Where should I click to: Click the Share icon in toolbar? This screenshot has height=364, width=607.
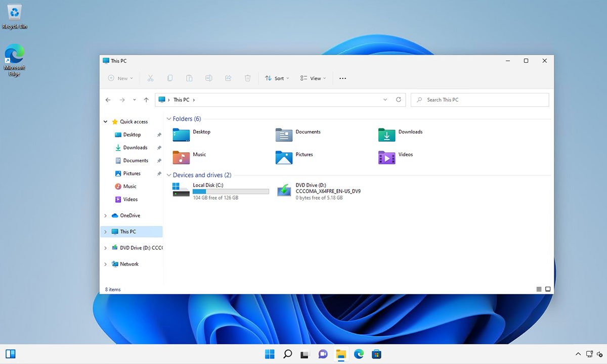pos(228,78)
